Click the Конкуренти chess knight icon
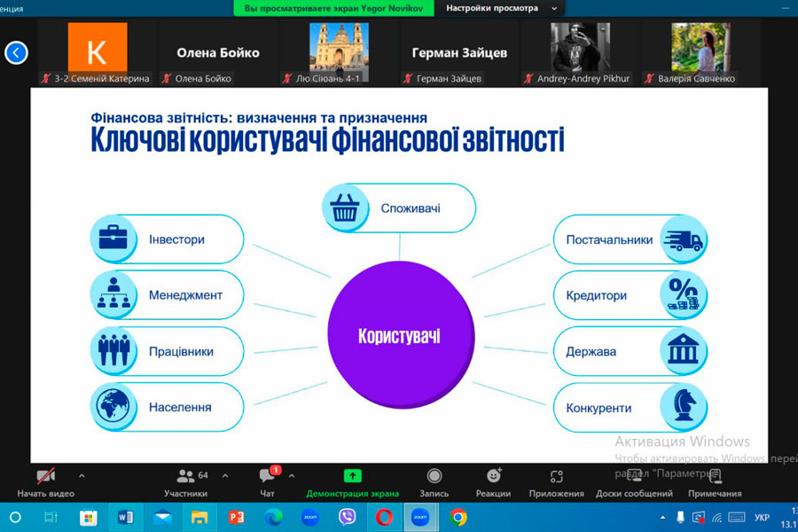 [683, 406]
